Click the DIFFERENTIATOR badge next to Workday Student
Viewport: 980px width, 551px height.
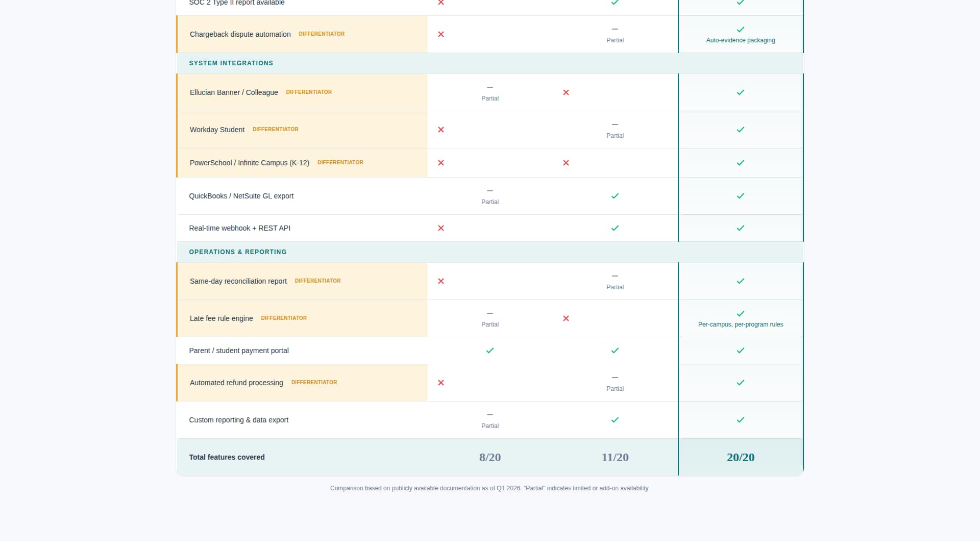click(276, 130)
